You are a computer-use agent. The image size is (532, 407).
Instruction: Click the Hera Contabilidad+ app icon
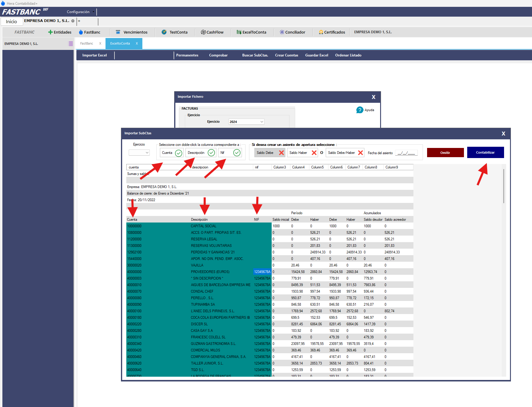(x=3, y=3)
